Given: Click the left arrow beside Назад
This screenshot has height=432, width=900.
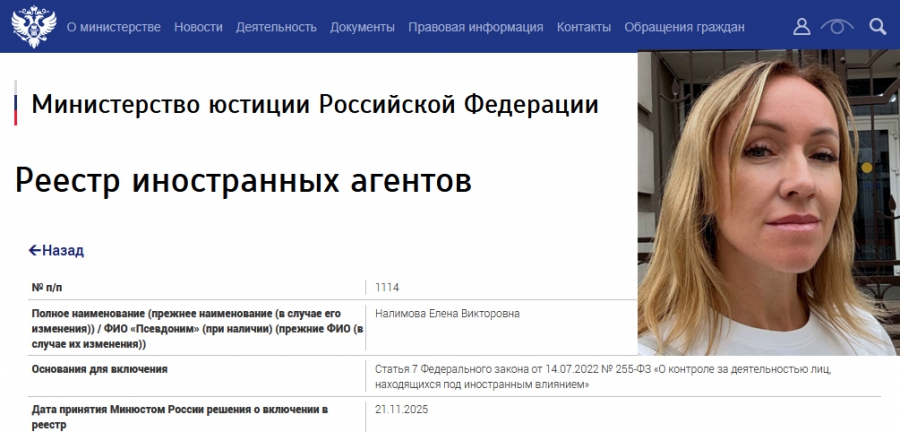Looking at the screenshot, I should [34, 251].
